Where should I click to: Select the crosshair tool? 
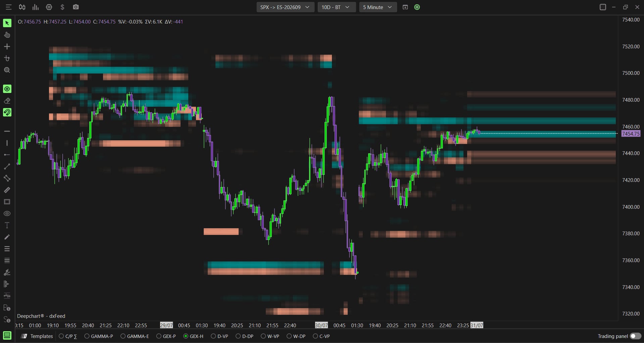[7, 47]
